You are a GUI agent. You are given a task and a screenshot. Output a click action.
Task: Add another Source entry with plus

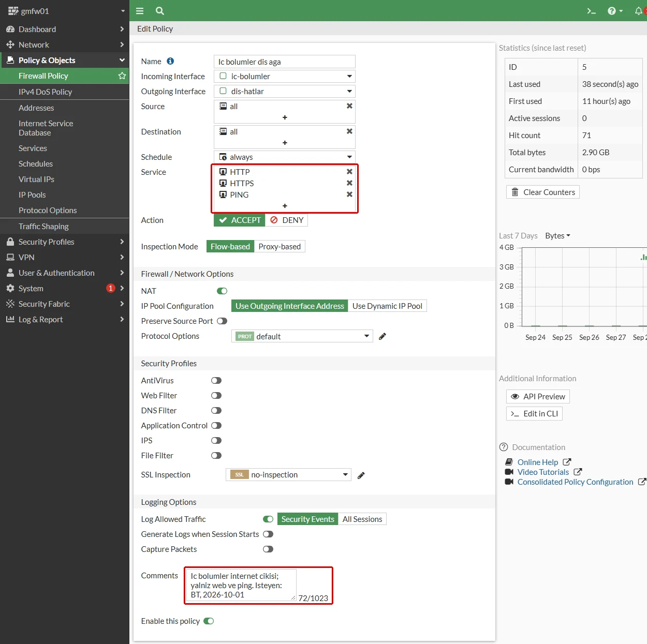285,117
